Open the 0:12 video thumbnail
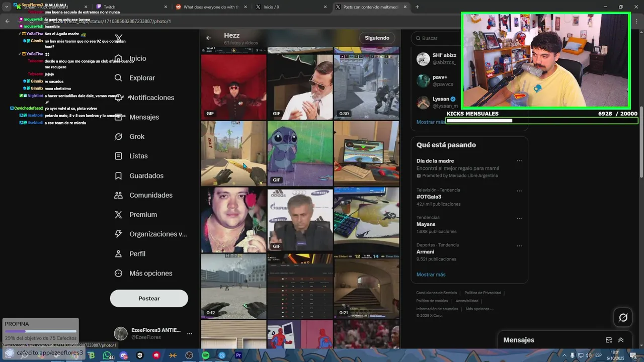Screen dimensions: 644x362 click(233, 286)
